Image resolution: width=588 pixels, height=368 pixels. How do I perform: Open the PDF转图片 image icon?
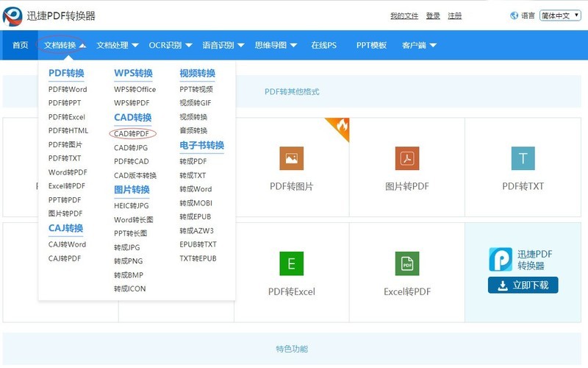[x=291, y=158]
